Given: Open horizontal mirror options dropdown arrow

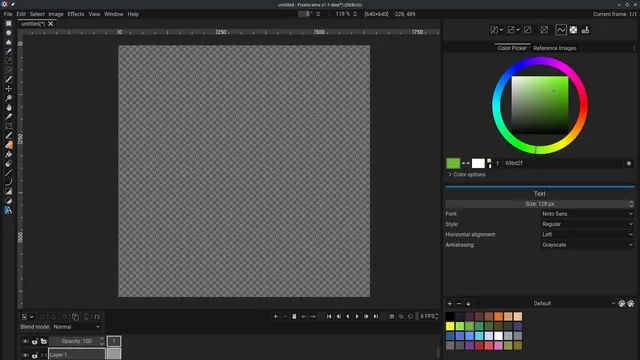Looking at the screenshot, I should pos(501,30).
